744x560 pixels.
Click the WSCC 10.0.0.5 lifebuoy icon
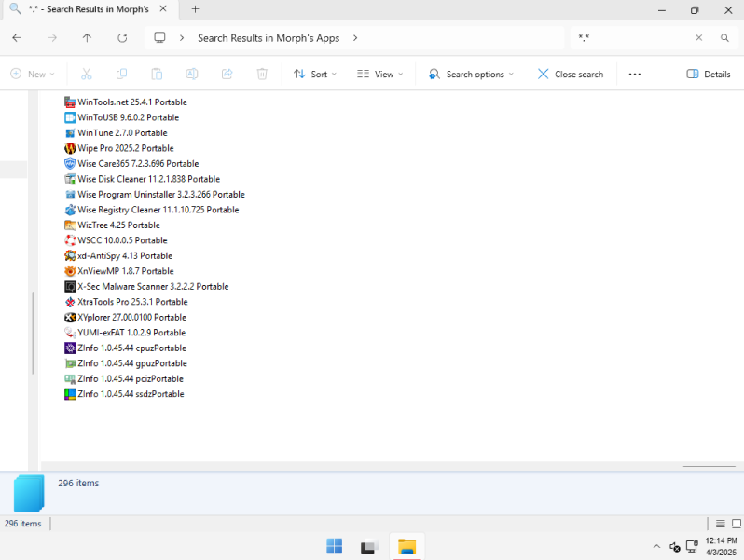coord(70,240)
